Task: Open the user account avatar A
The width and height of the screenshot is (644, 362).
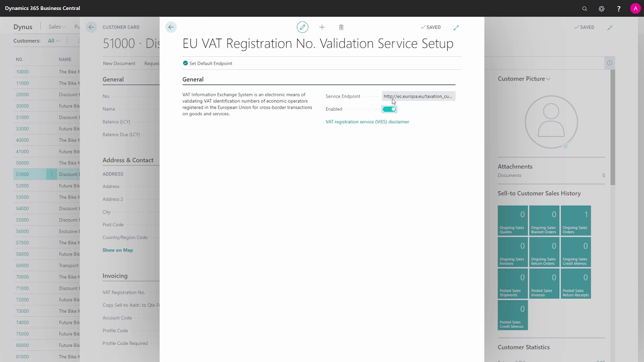Action: click(635, 9)
